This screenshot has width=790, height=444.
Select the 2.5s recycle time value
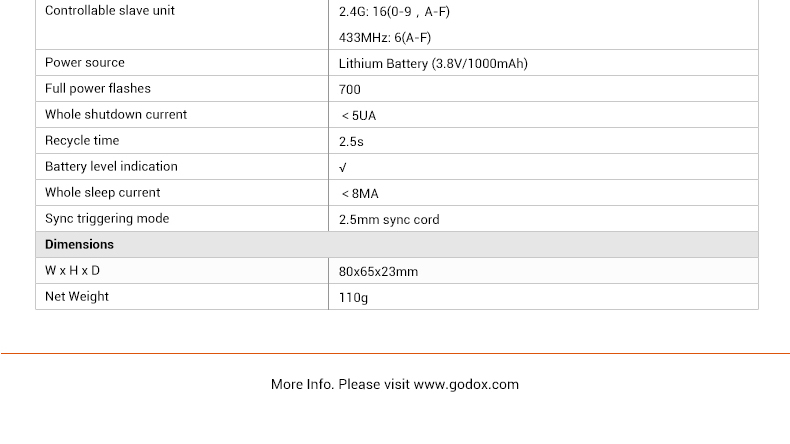pos(351,141)
